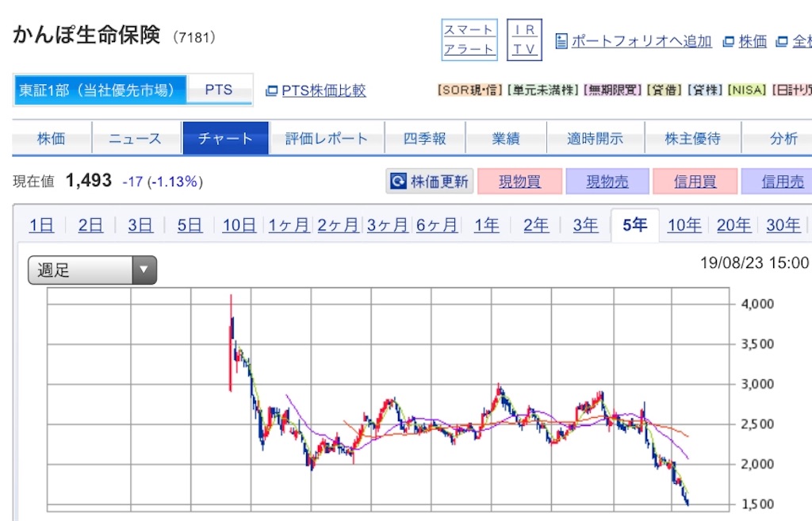This screenshot has height=521, width=812.
Task: Click the change value -17 (-1.13%)
Action: point(163,182)
